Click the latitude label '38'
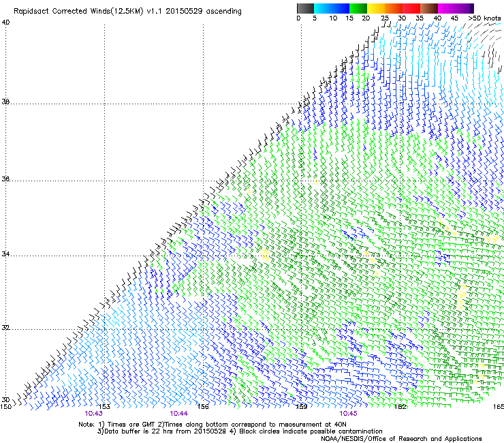 pyautogui.click(x=5, y=102)
